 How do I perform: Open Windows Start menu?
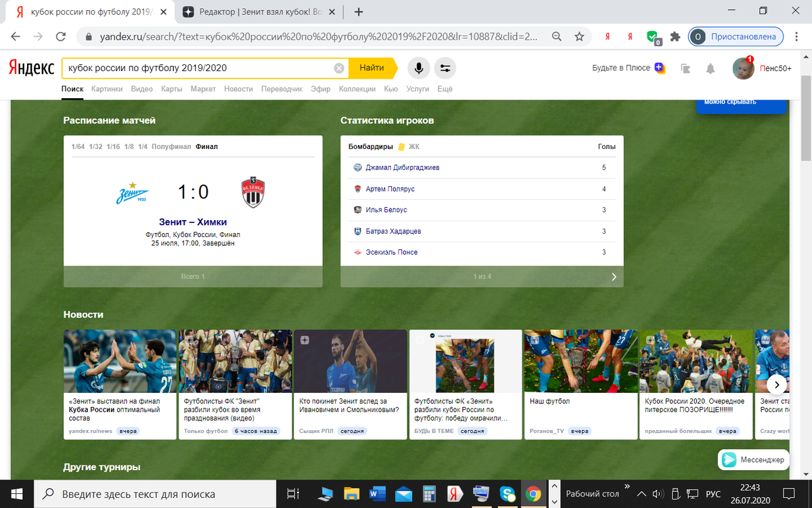[16, 494]
